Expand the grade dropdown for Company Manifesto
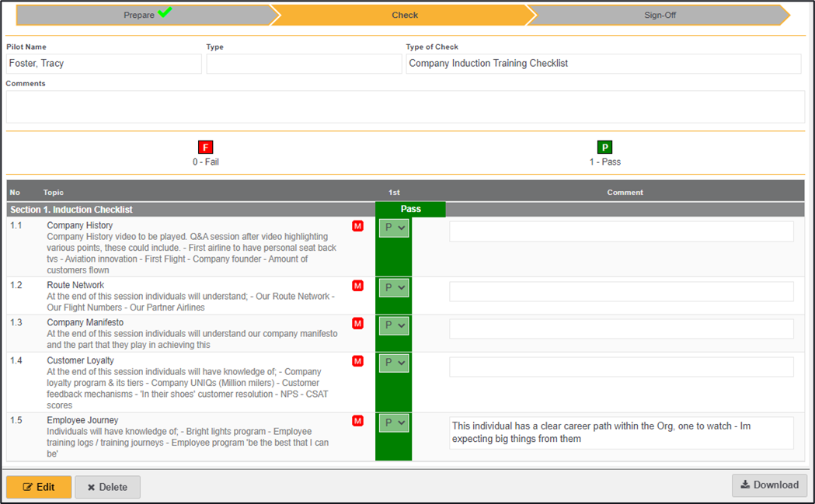815x504 pixels. point(394,325)
